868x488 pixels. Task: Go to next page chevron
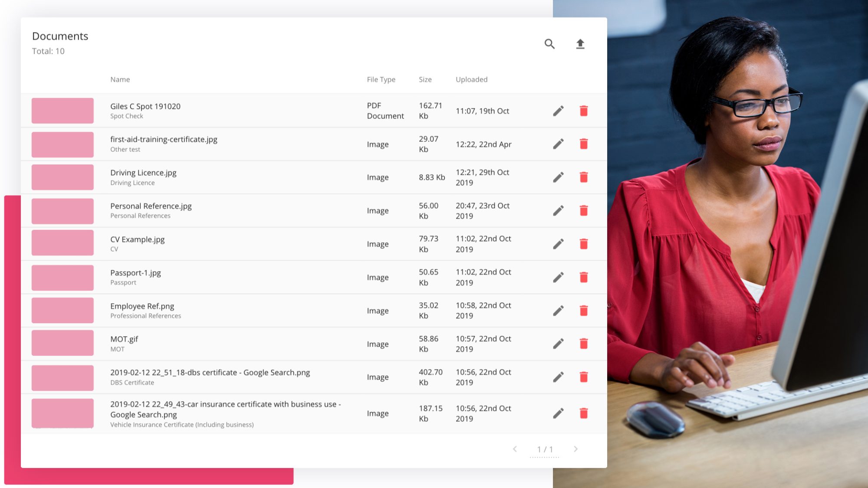tap(575, 449)
